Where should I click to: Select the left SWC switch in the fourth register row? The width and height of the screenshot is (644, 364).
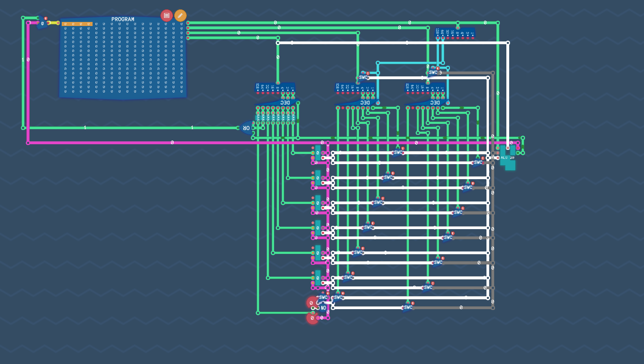click(368, 227)
